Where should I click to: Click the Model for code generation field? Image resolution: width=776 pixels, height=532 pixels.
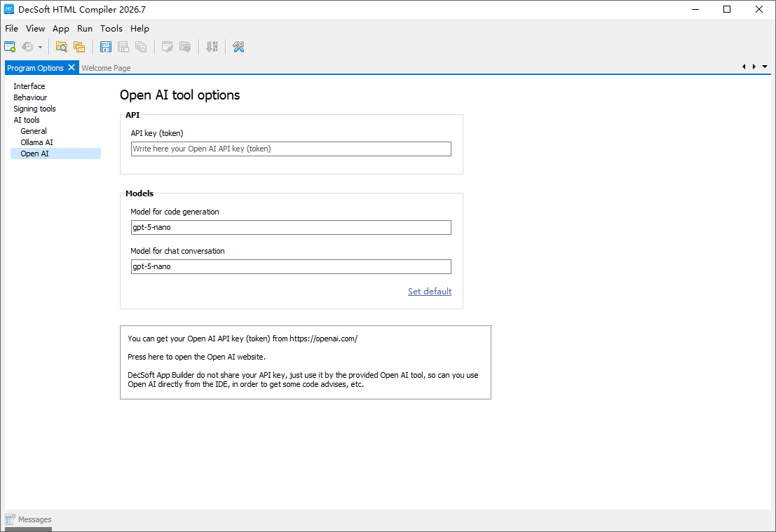(291, 228)
